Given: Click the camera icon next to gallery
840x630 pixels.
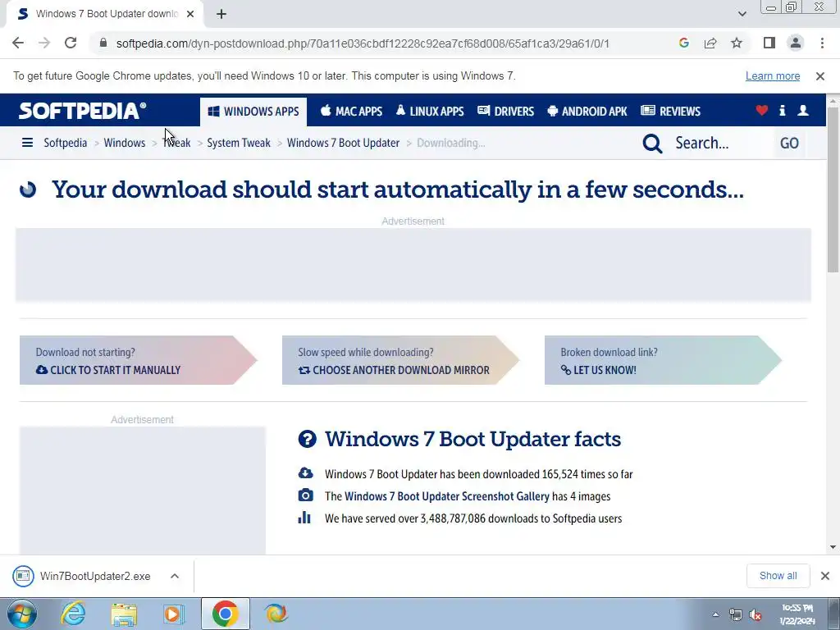Looking at the screenshot, I should click(x=305, y=495).
